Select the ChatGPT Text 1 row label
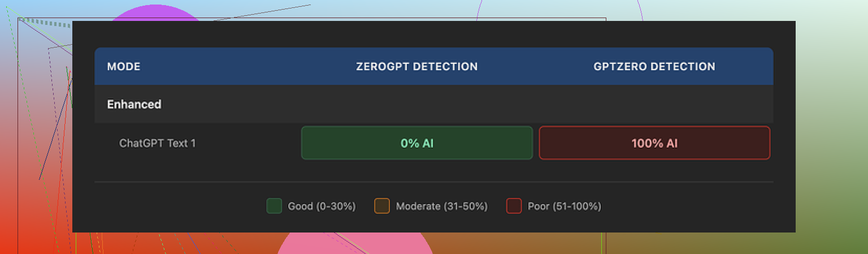Image resolution: width=868 pixels, height=254 pixels. point(158,143)
